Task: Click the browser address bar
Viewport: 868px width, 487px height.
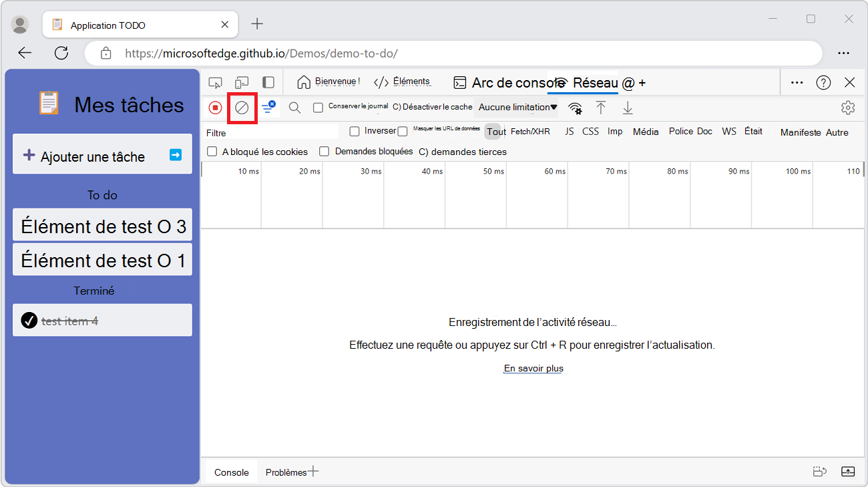Action: (x=453, y=53)
